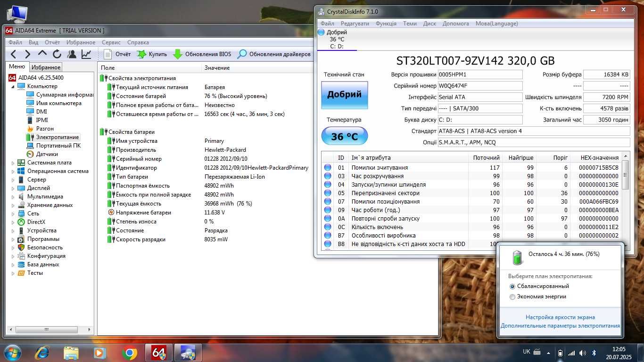This screenshot has height=362, width=644.
Task: Select the Добрий 36 °C disk tab
Action: click(x=337, y=39)
